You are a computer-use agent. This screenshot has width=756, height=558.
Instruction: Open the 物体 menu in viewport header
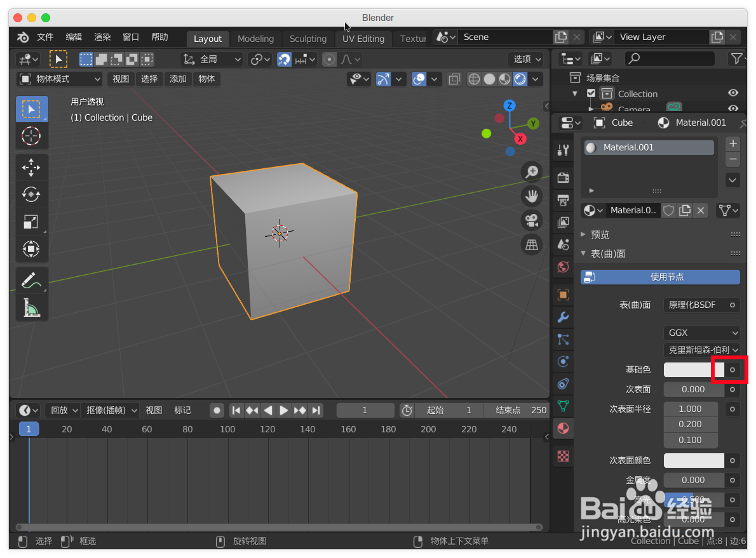[206, 79]
